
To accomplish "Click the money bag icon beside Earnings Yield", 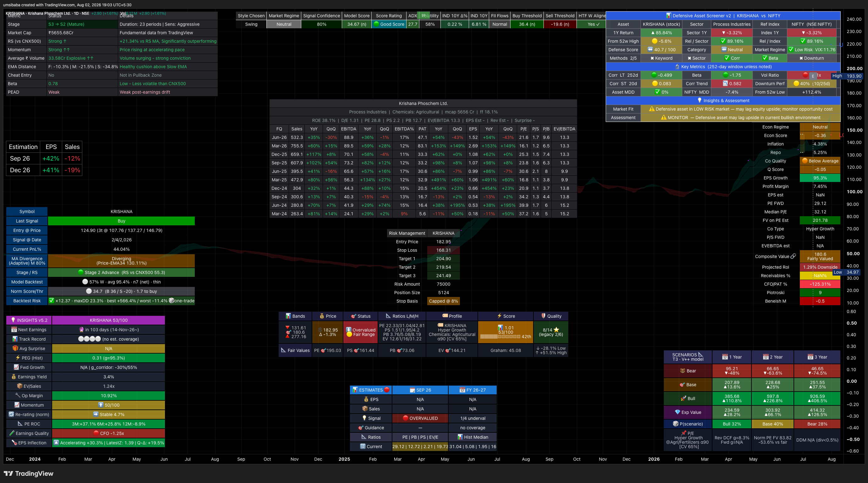I will [14, 377].
